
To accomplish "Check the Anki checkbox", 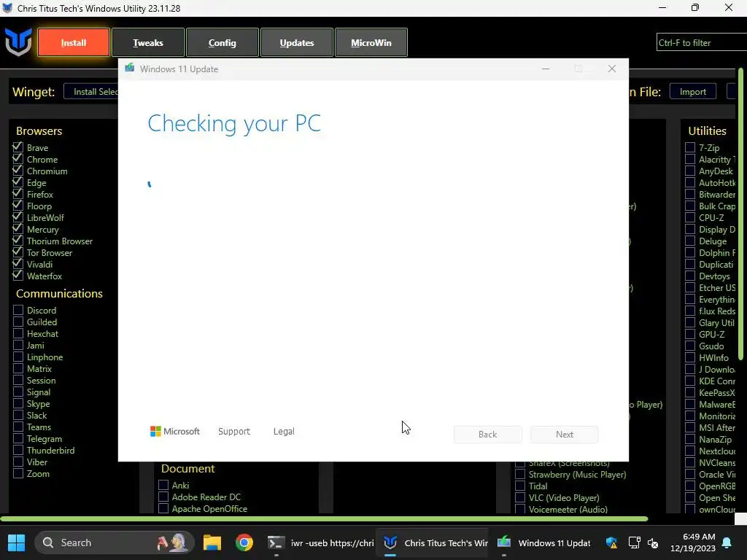I will [163, 485].
